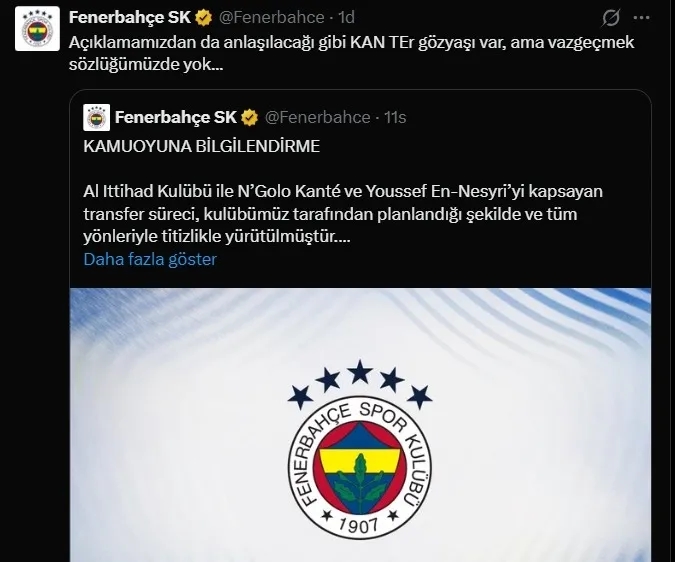
Task: Open the Grok explain icon on the tweet
Action: coord(610,18)
